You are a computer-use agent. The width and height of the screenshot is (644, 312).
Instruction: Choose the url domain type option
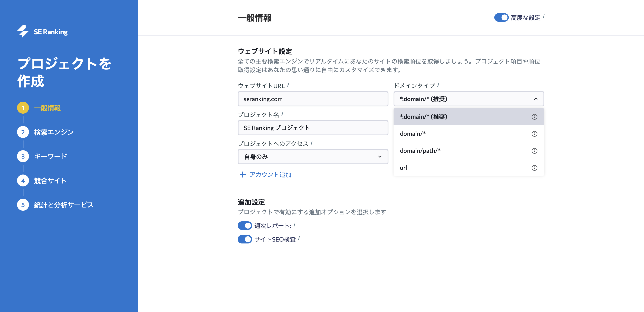coord(403,168)
